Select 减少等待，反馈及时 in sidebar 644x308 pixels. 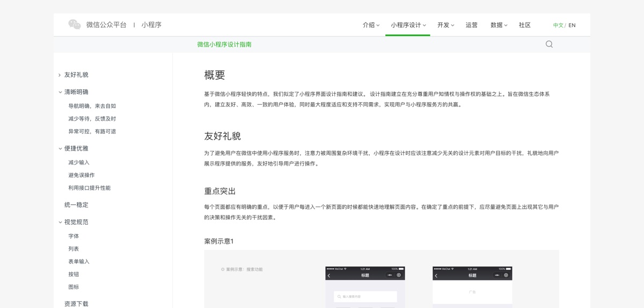click(92, 119)
